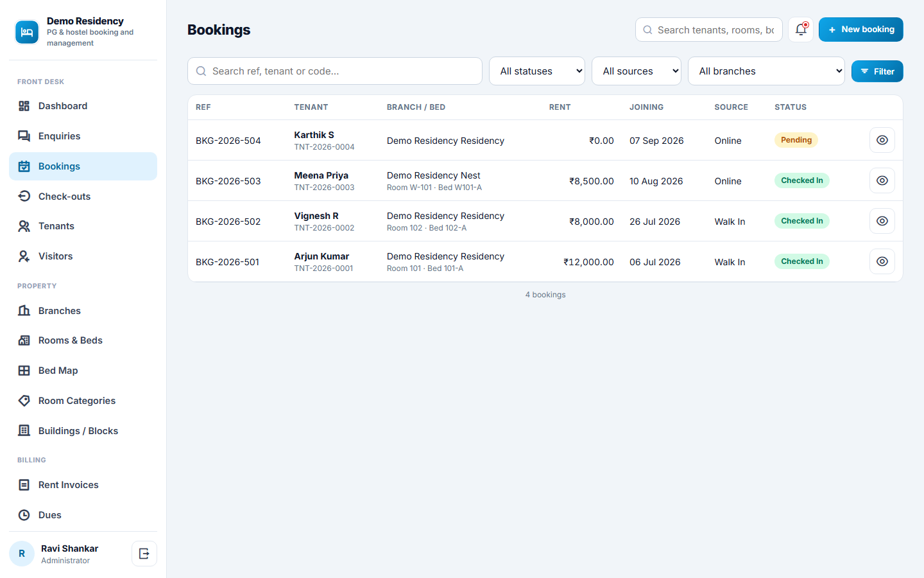Image resolution: width=924 pixels, height=578 pixels.
Task: Click the STATUS column header
Action: coord(791,107)
